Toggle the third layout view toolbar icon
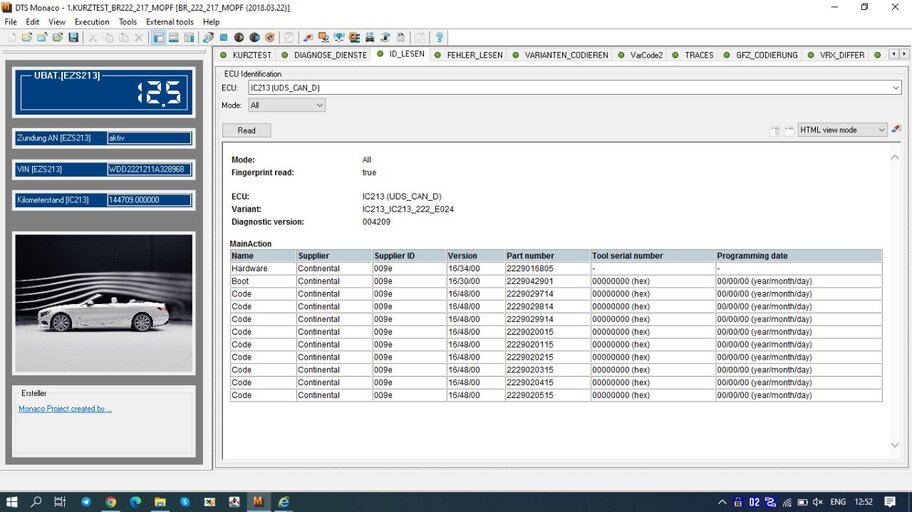Screen dimensions: 912x512 [x=189, y=37]
